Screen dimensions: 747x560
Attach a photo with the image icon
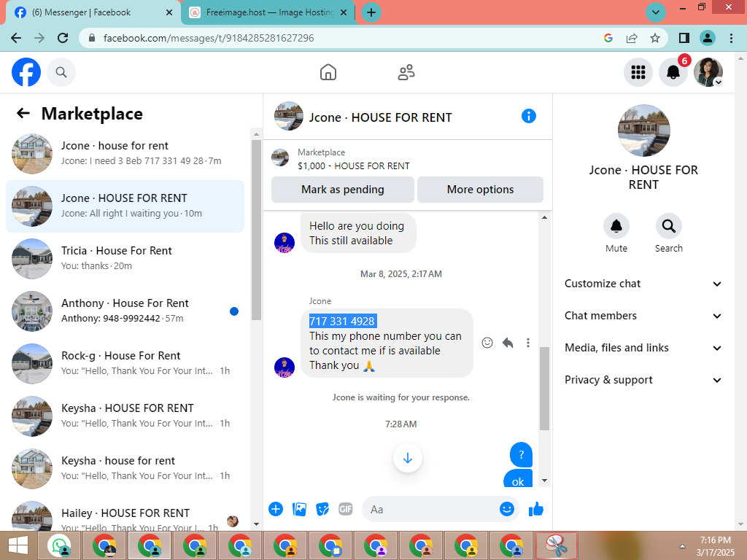[299, 509]
